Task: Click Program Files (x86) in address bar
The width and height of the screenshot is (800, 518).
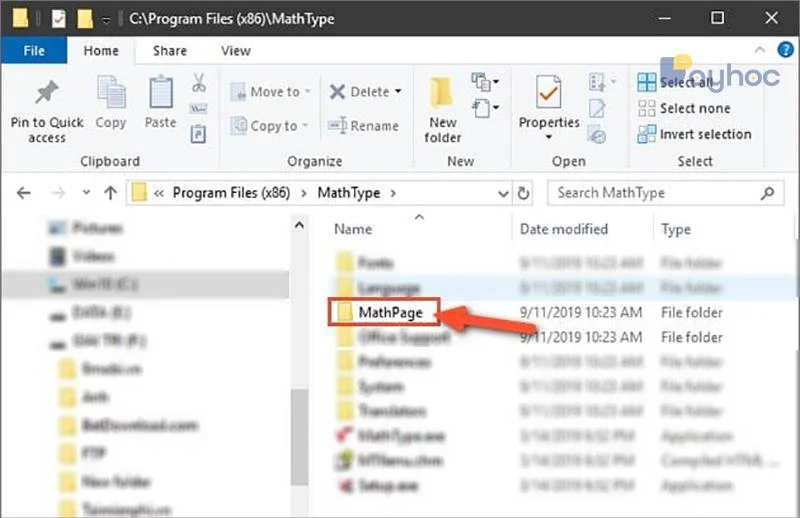Action: point(231,193)
